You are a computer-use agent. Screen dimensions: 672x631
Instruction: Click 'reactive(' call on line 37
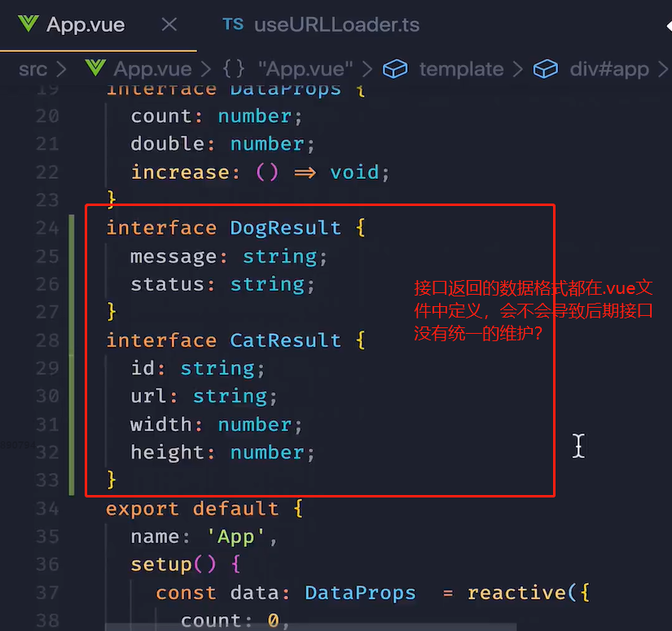tap(521, 593)
